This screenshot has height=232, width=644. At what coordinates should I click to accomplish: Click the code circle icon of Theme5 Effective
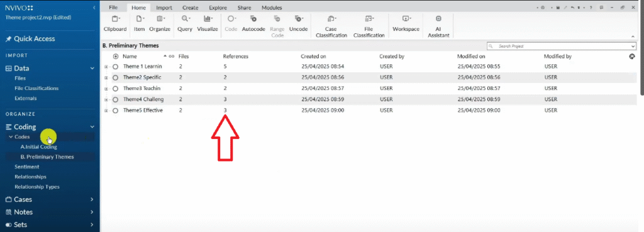click(116, 111)
